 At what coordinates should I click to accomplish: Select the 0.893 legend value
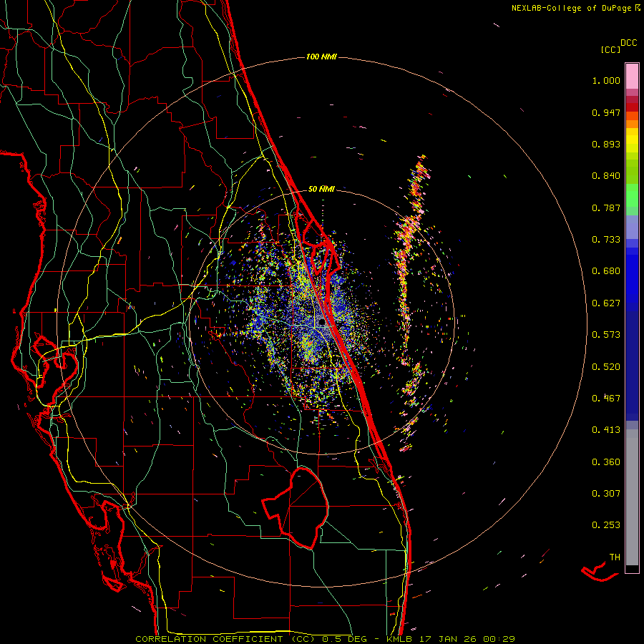[606, 144]
